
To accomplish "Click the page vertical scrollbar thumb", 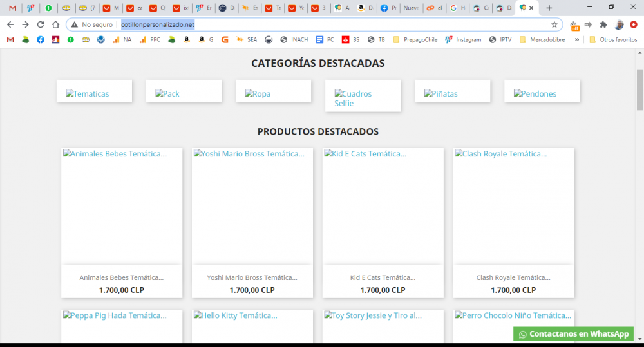I will tap(640, 89).
